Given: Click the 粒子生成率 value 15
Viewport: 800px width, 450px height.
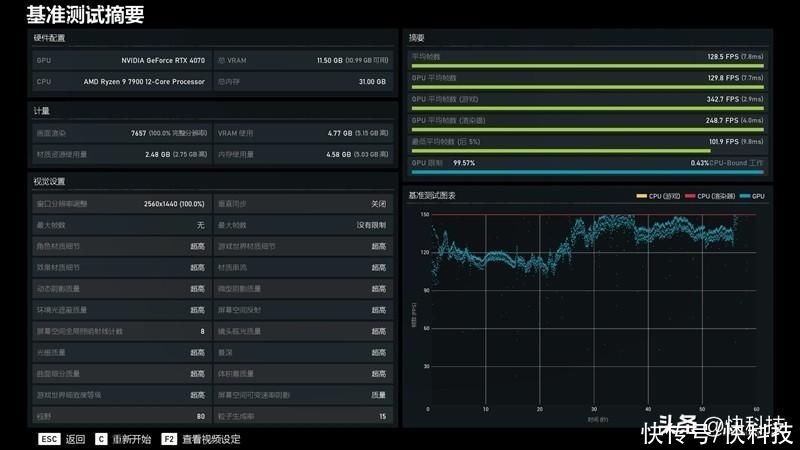Looking at the screenshot, I should coord(383,416).
